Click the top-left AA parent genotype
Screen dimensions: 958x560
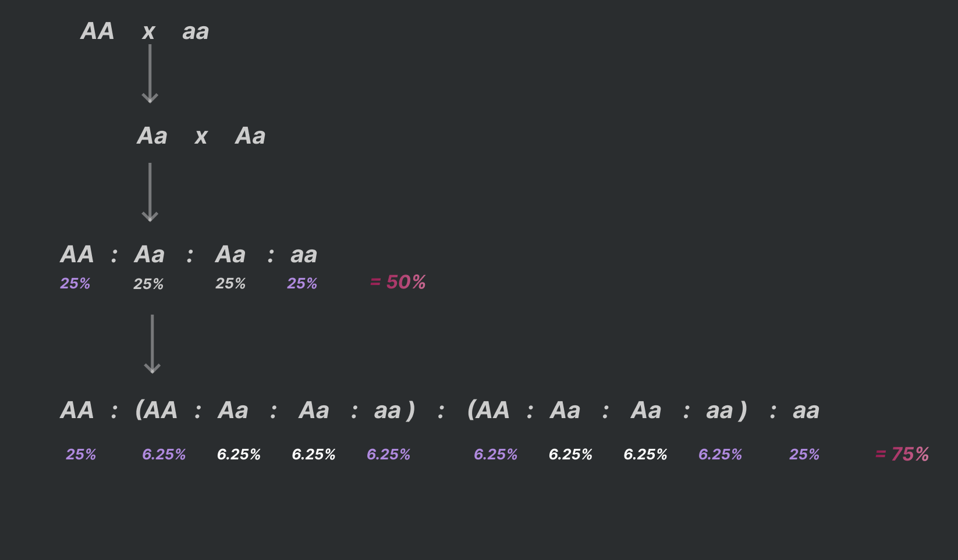tap(97, 31)
